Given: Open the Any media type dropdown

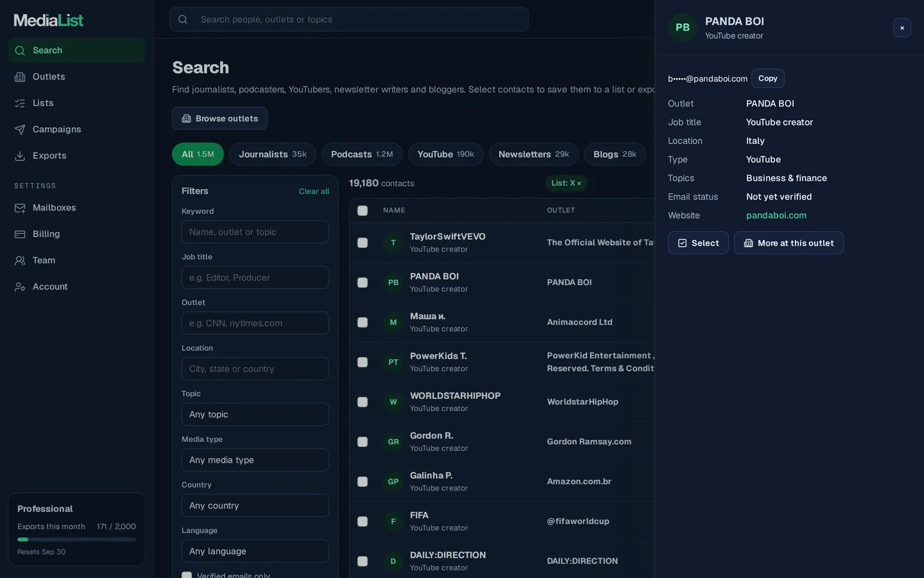Looking at the screenshot, I should [255, 460].
